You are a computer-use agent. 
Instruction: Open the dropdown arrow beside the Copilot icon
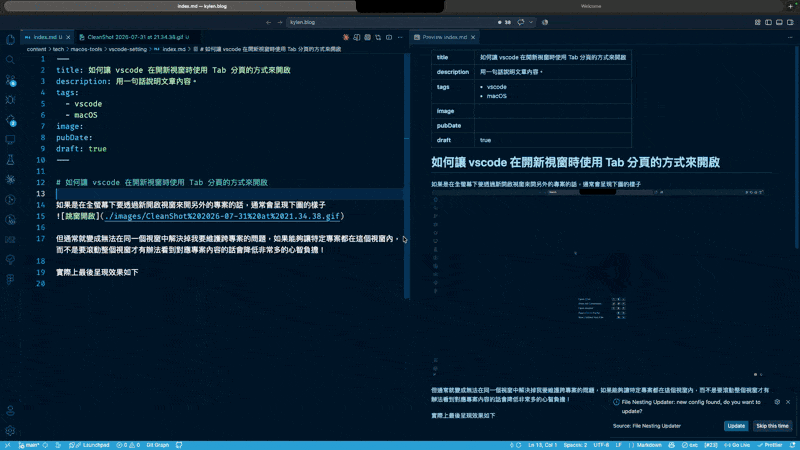[531, 22]
